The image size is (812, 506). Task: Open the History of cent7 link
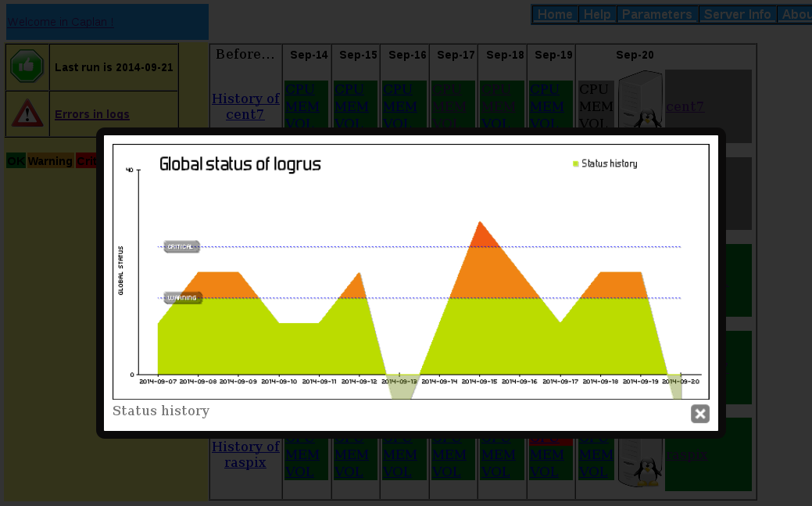tap(245, 106)
